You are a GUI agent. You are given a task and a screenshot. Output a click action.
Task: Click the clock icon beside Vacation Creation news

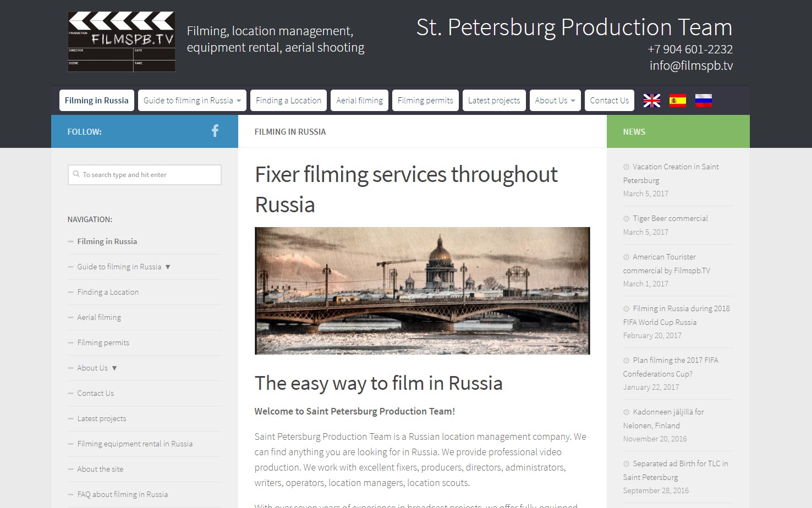(626, 167)
